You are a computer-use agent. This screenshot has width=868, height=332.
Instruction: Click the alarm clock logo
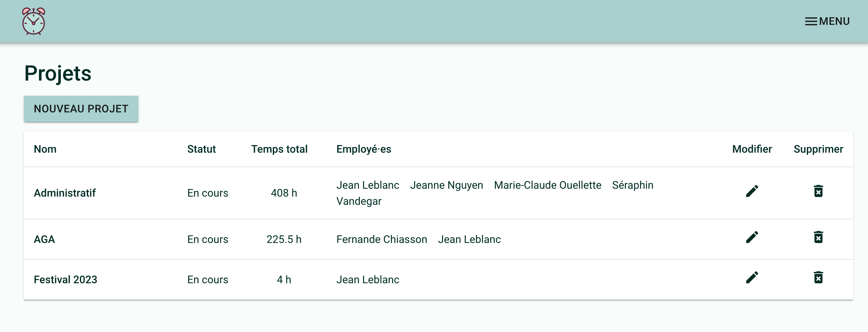click(x=33, y=21)
